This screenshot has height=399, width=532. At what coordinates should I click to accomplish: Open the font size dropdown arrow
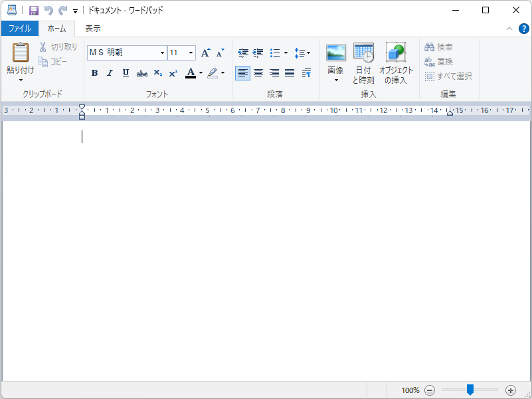click(x=191, y=53)
